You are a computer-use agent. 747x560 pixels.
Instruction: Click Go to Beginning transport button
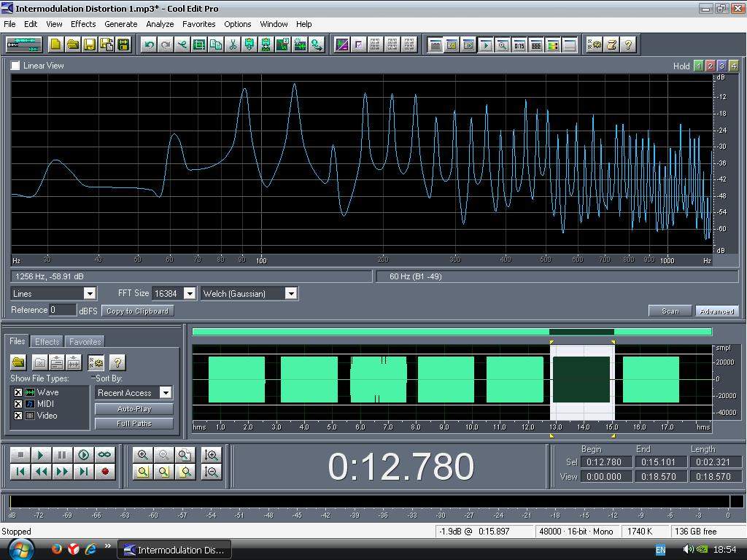point(20,472)
